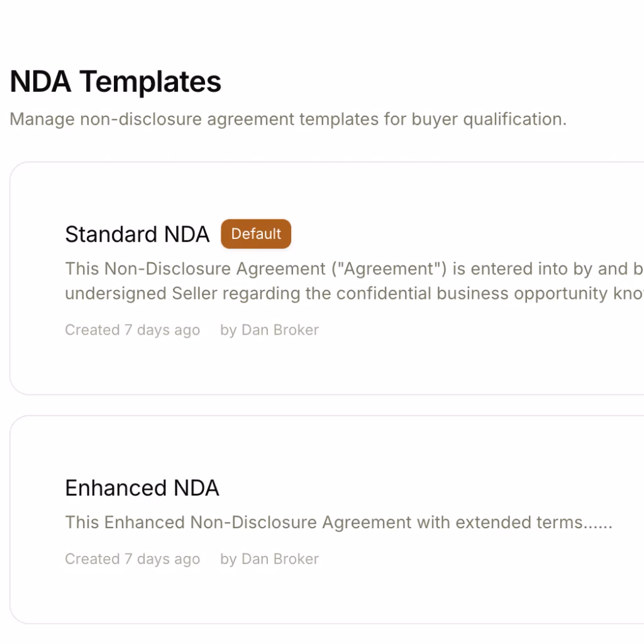
Task: Click the Enhanced NDA extended terms preview
Action: (339, 522)
